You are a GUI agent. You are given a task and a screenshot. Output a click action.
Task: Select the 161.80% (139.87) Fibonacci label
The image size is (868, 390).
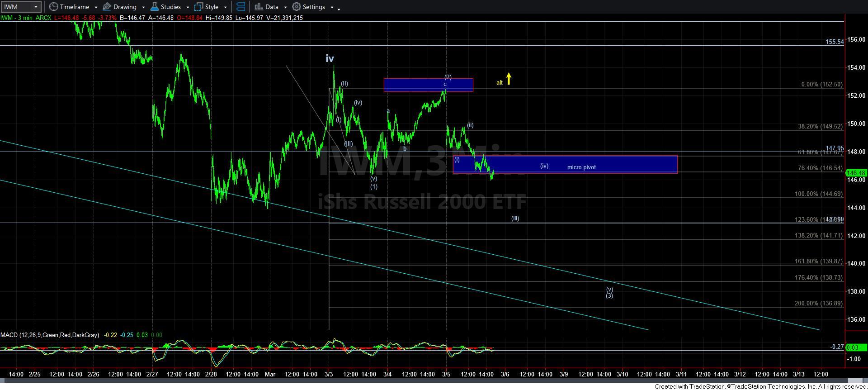click(819, 262)
